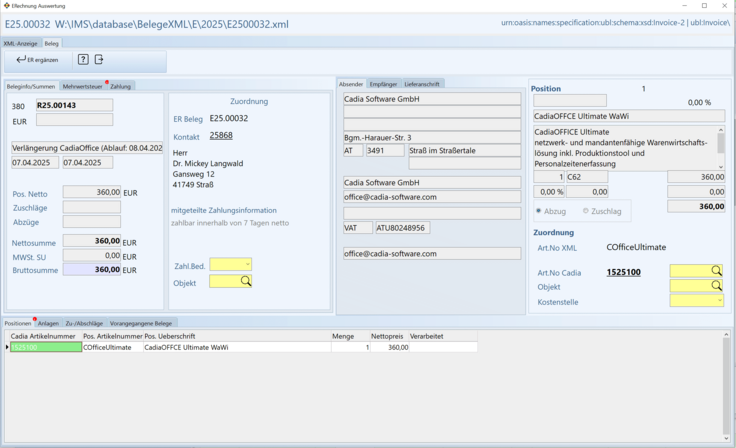Screen dimensions: 736x448
Task: Click the position discount percent field 0,00 %
Action: tap(549, 192)
